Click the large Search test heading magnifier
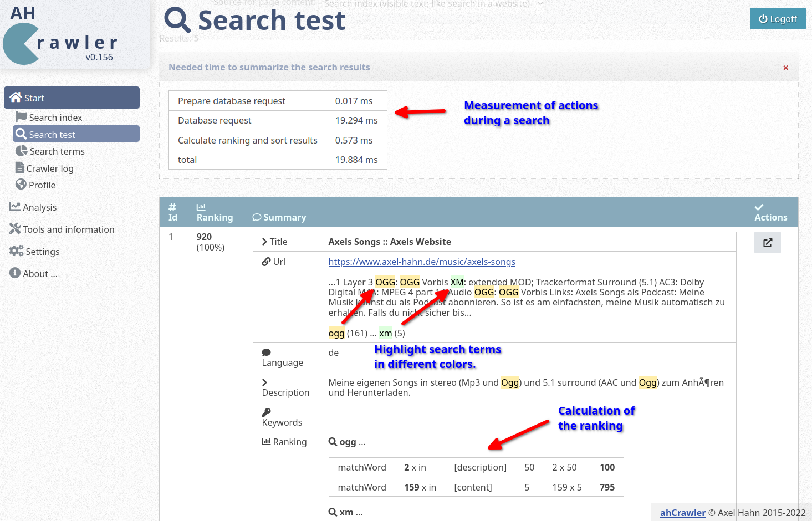Image resolution: width=812 pixels, height=521 pixels. click(177, 21)
